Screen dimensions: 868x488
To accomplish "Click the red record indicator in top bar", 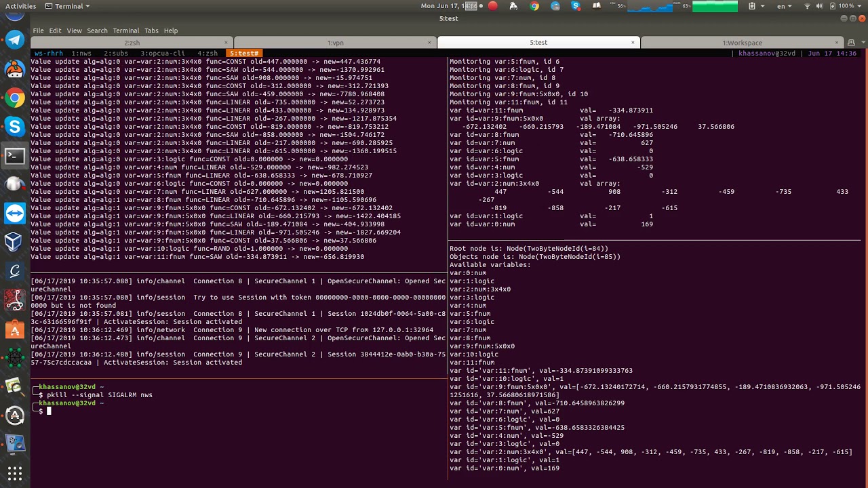I will (492, 6).
